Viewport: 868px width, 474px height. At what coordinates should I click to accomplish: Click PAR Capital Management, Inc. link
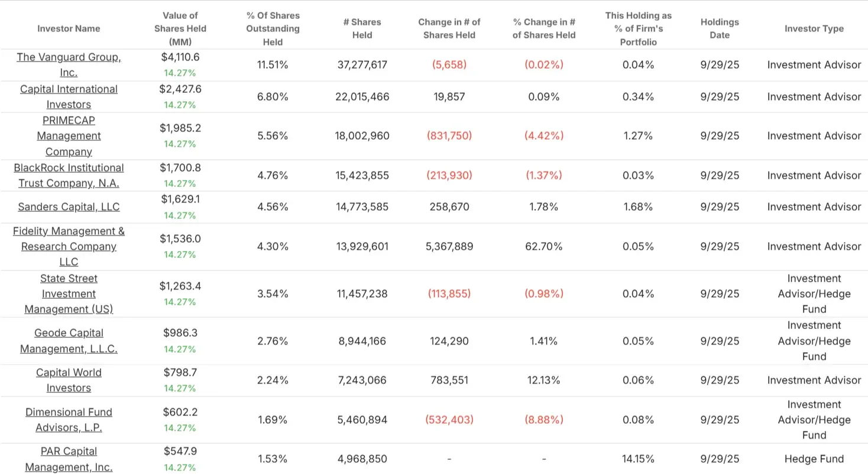[x=69, y=459]
